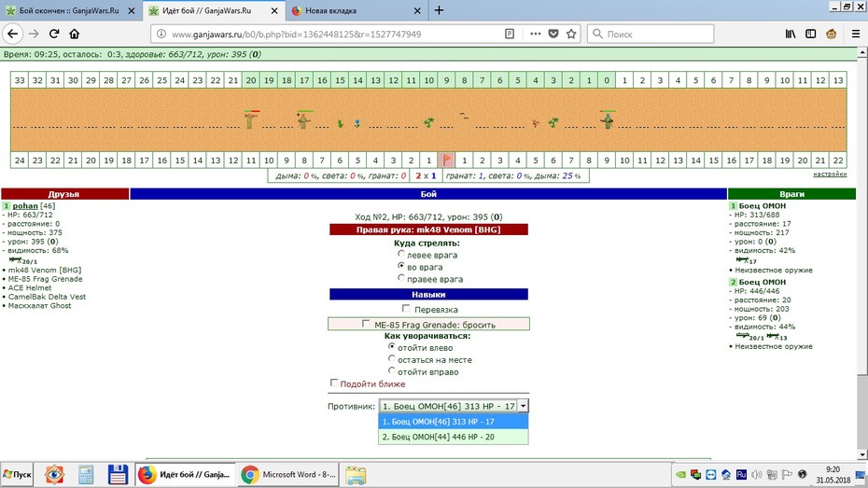The image size is (868, 488).
Task: Click 'ME-85 Frag Grenade' in equipment list
Action: (45, 279)
